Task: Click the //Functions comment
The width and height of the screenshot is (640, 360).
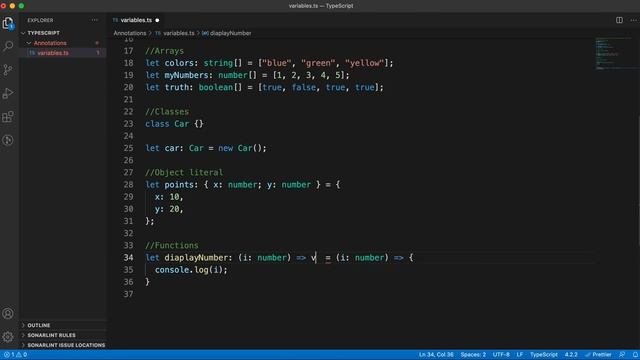Action: click(x=172, y=245)
